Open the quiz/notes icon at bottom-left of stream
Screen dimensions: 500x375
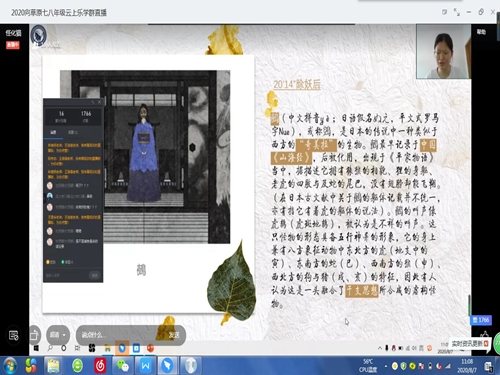point(14,335)
